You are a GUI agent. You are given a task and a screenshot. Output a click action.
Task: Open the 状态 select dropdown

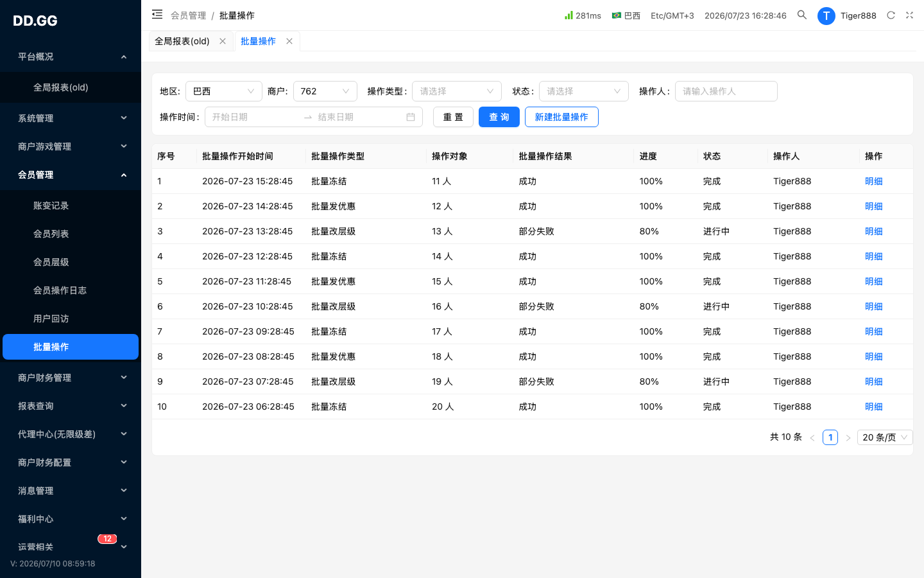tap(584, 91)
